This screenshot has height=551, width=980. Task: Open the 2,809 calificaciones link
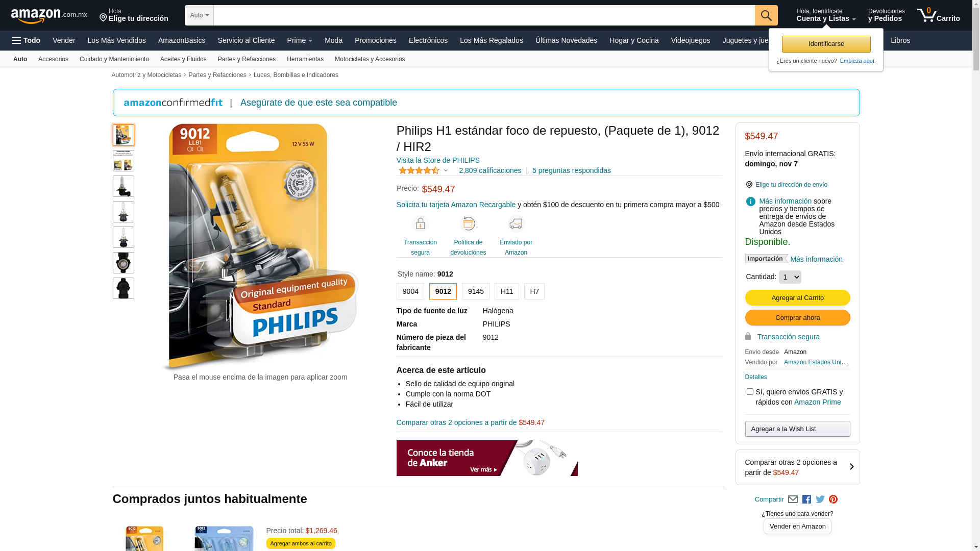click(490, 170)
